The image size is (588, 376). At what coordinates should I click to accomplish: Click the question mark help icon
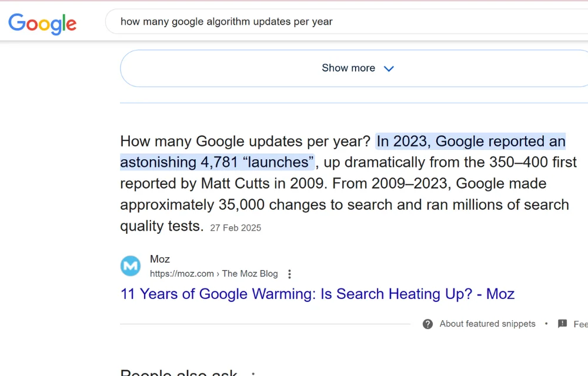tap(427, 324)
